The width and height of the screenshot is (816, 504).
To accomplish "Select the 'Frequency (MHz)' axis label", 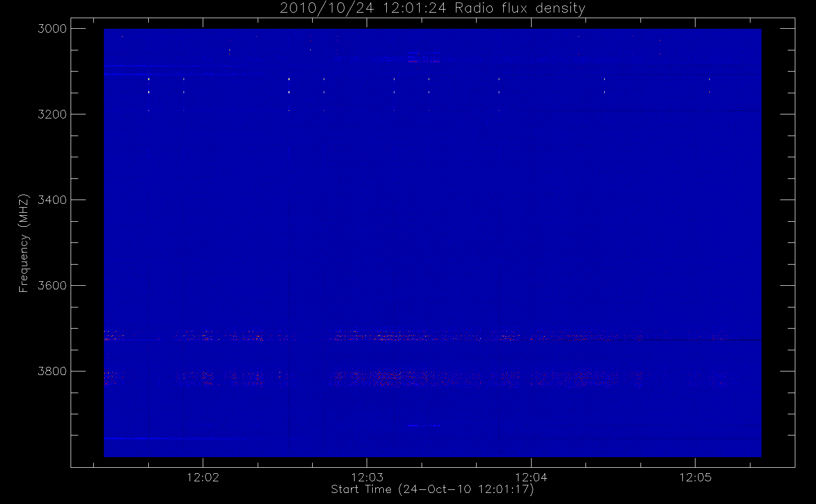I will (x=23, y=243).
